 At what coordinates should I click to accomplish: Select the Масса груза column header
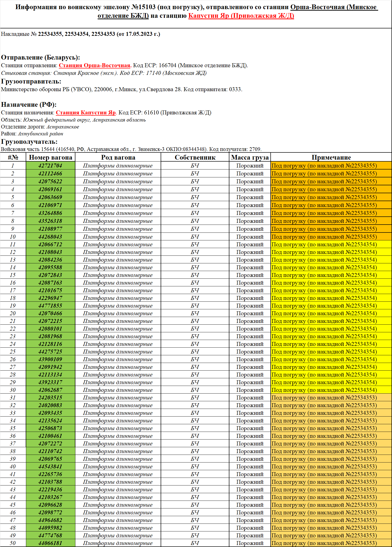pos(250,157)
